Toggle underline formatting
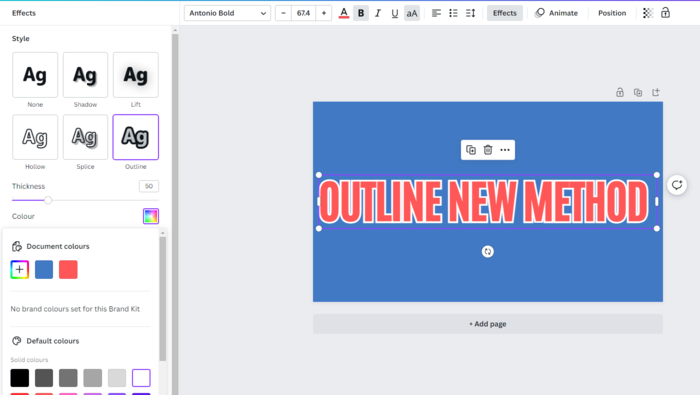Viewport: 700px width, 395px height. click(x=395, y=13)
